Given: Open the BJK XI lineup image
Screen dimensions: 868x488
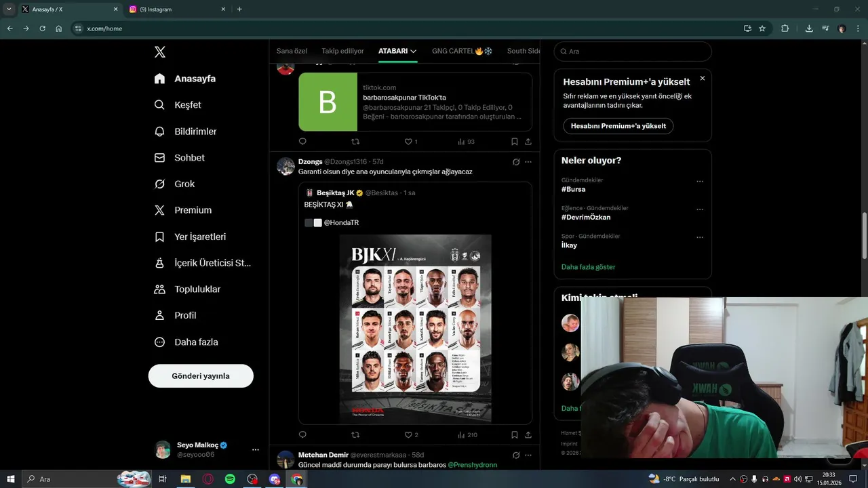Looking at the screenshot, I should 415,329.
